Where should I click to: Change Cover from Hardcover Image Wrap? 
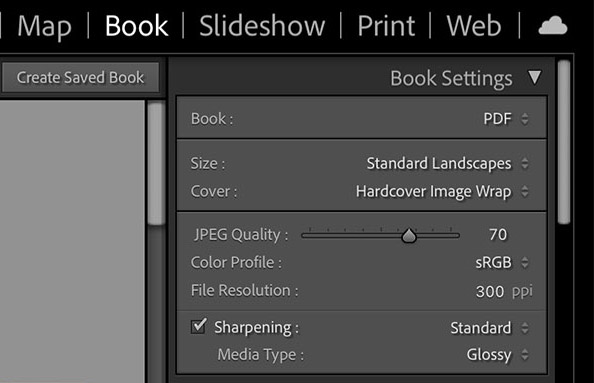[x=442, y=192]
